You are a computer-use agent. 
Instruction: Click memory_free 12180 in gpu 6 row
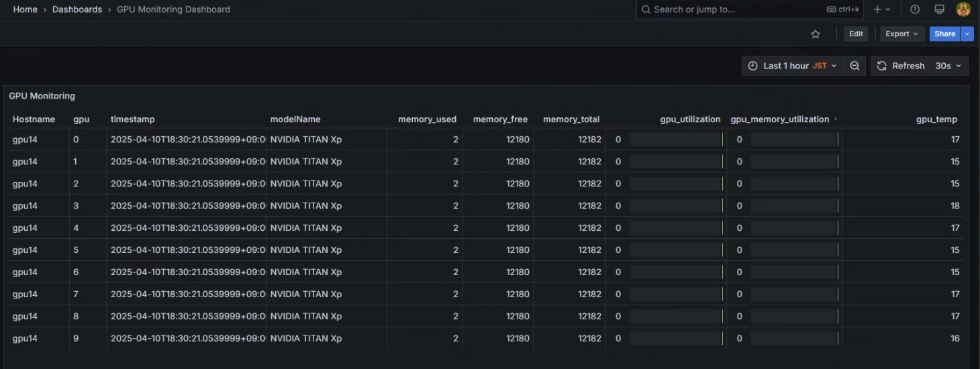point(518,272)
